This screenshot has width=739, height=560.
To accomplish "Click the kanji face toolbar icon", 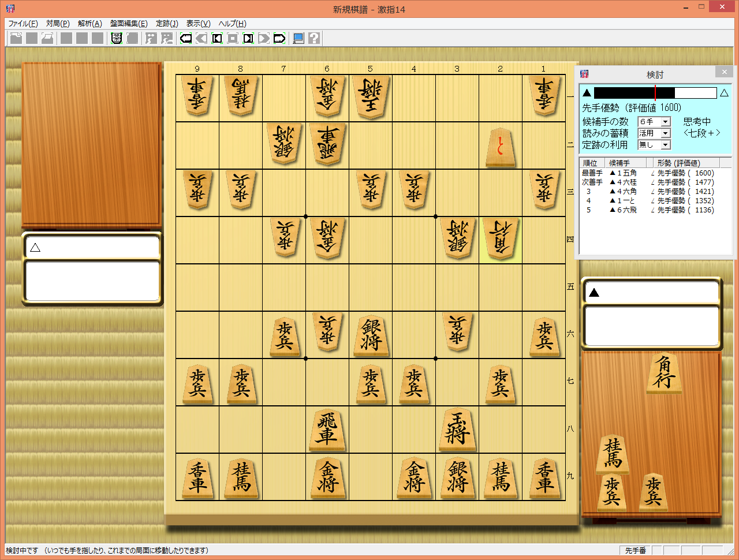I will coord(117,39).
